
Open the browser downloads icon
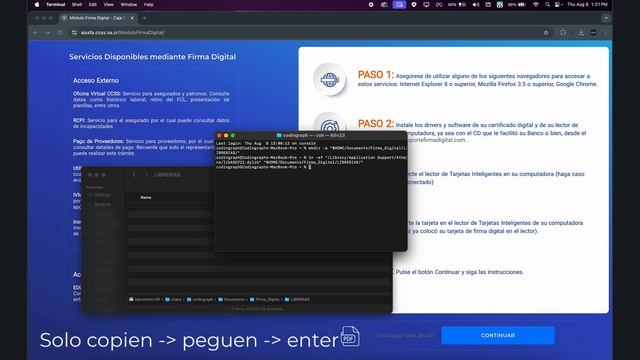(581, 33)
